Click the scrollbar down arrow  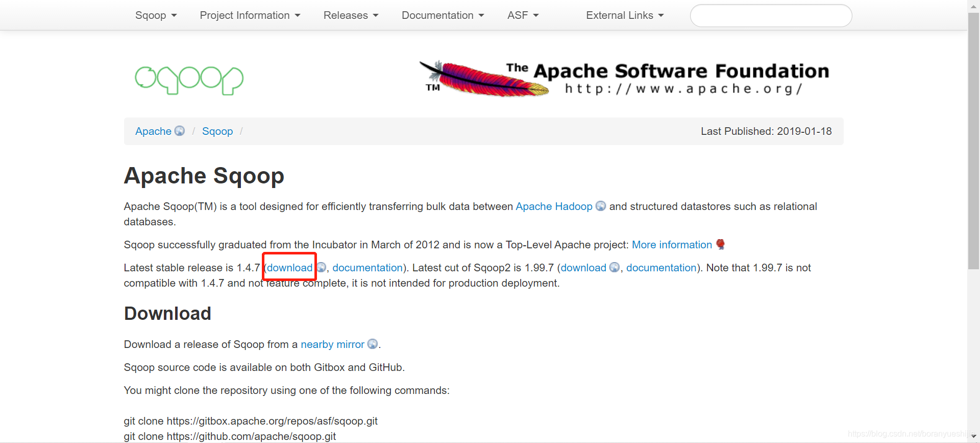pos(974,437)
